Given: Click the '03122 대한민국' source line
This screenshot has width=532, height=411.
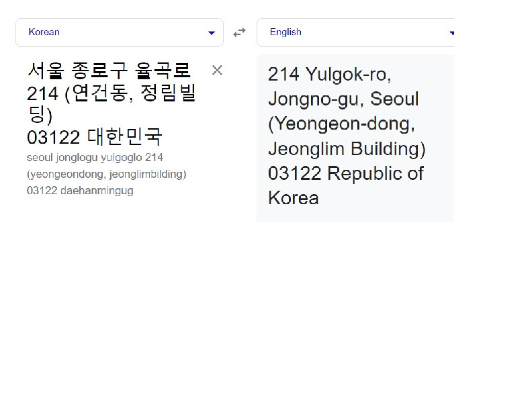Looking at the screenshot, I should tap(95, 137).
